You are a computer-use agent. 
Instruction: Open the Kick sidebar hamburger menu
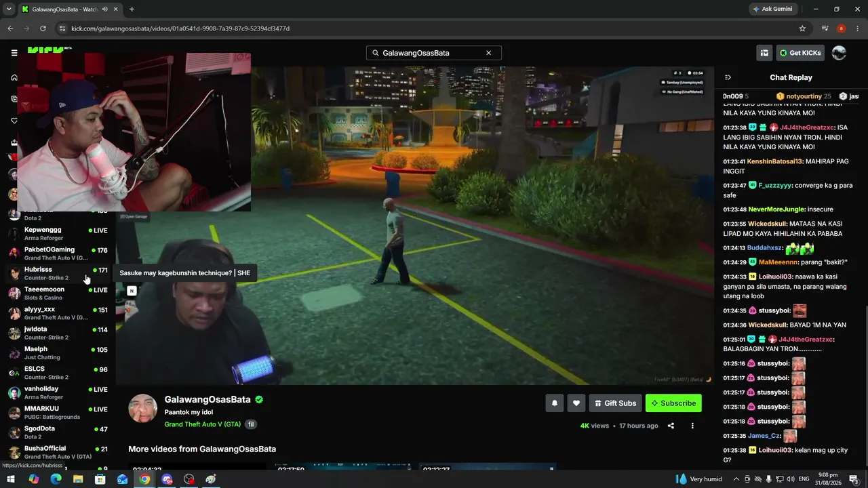point(14,53)
